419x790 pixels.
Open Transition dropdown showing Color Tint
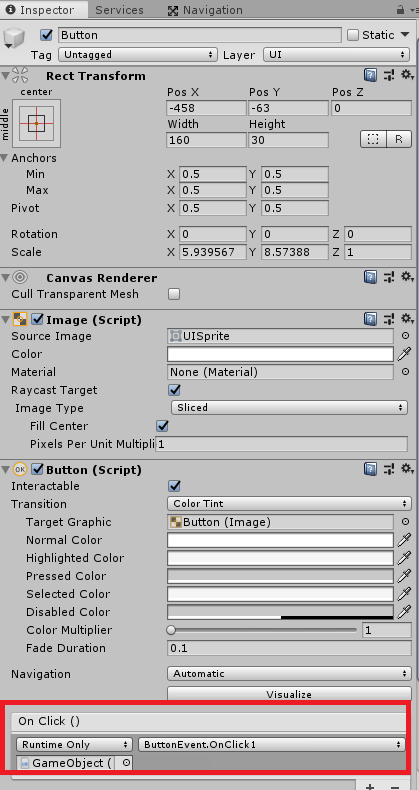(289, 504)
